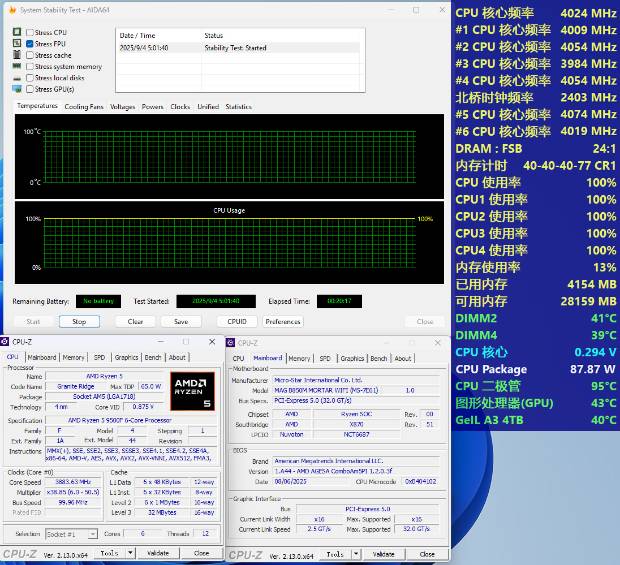Click the Save button

click(x=181, y=321)
